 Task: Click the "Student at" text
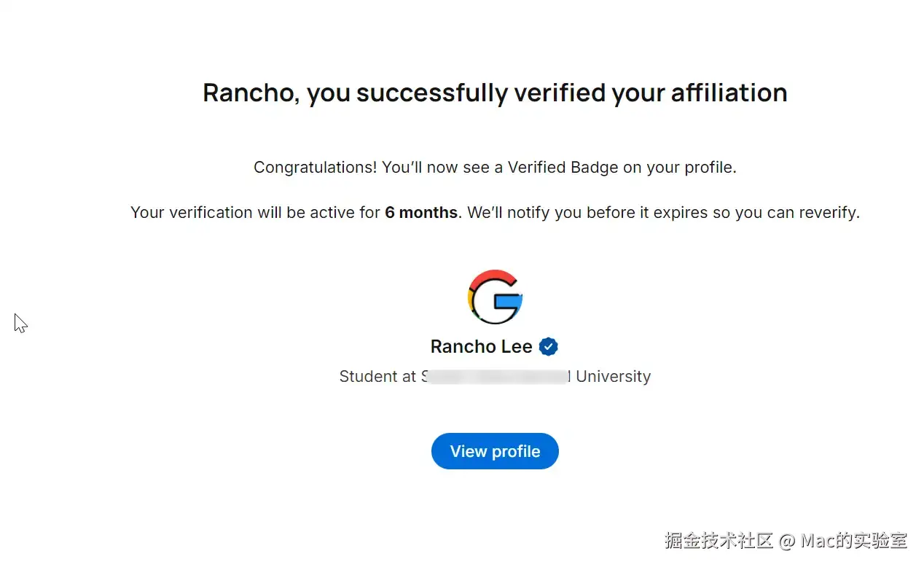point(377,377)
